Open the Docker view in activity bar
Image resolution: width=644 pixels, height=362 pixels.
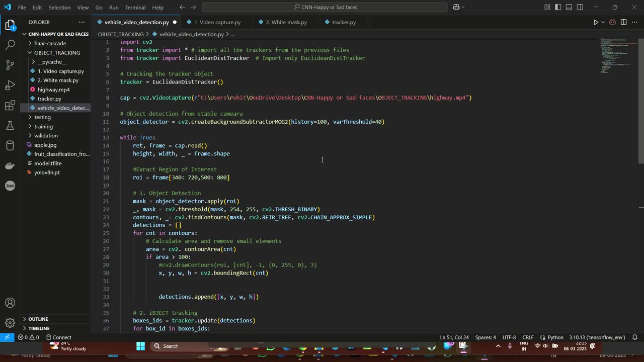[x=10, y=165]
